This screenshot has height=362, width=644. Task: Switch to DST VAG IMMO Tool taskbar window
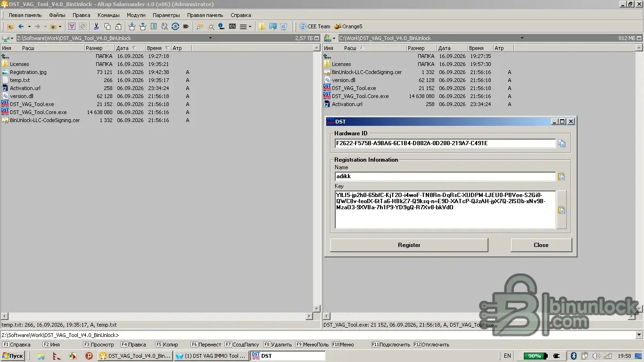click(211, 356)
